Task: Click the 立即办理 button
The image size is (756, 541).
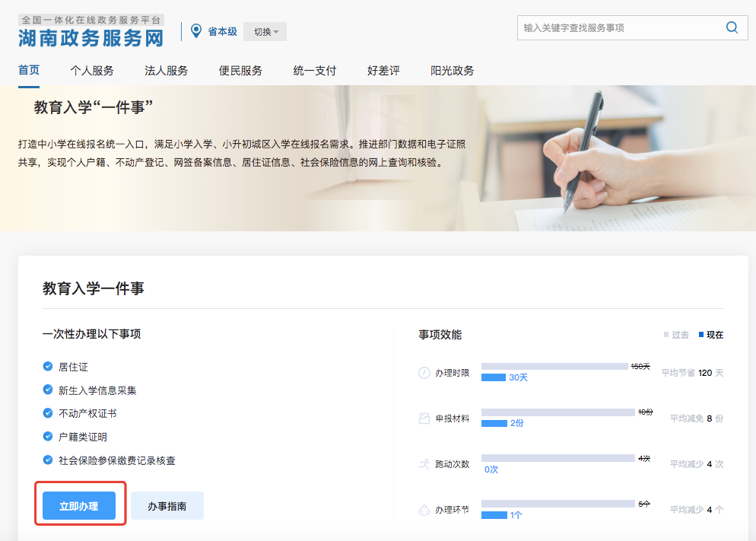Action: [79, 506]
